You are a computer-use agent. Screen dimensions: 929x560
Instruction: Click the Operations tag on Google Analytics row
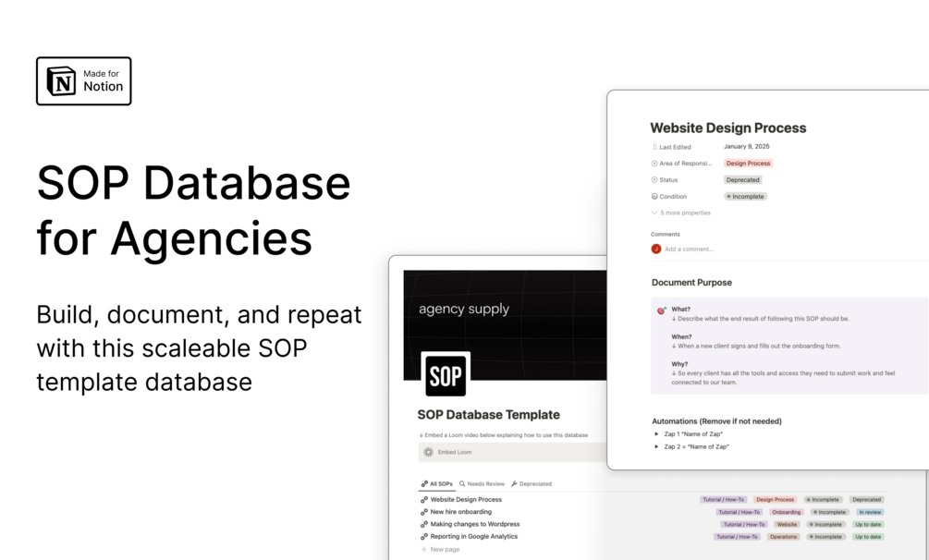(783, 538)
